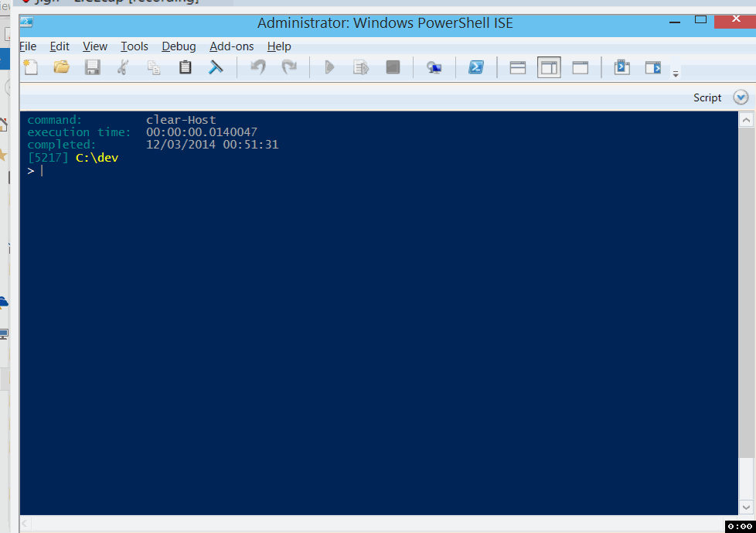This screenshot has width=756, height=533.
Task: Click the vertical scrollbar thumb in console
Action: pyautogui.click(x=746, y=479)
